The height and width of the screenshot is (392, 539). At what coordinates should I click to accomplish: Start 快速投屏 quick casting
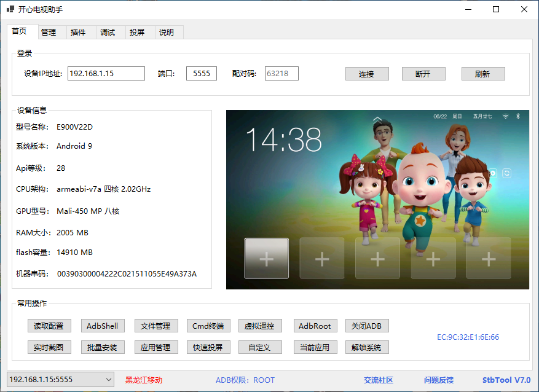[x=208, y=347]
